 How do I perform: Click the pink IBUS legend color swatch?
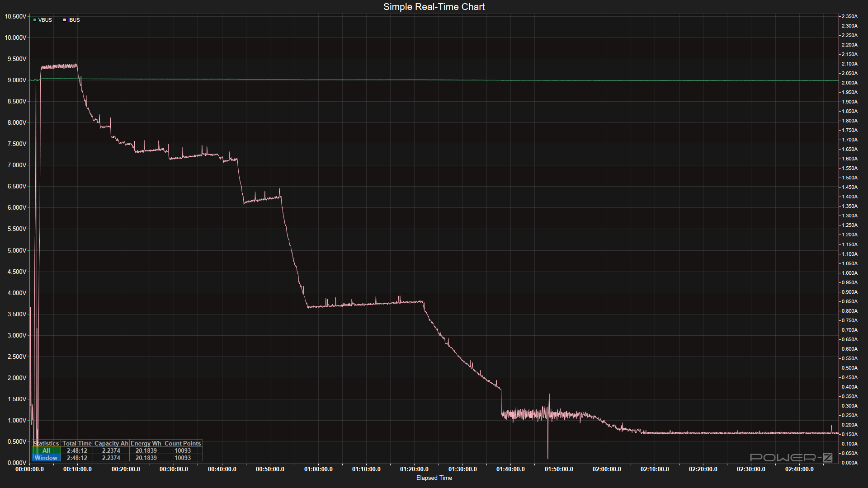(65, 20)
